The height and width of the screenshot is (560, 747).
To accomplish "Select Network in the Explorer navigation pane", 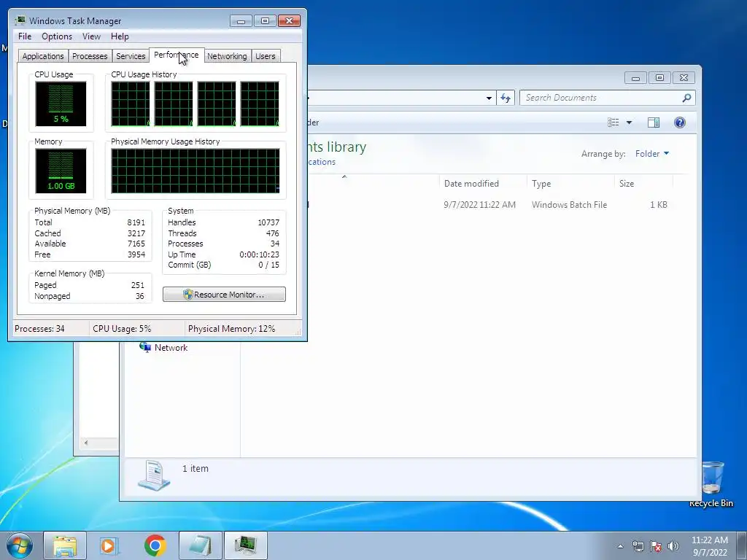I will [x=163, y=348].
